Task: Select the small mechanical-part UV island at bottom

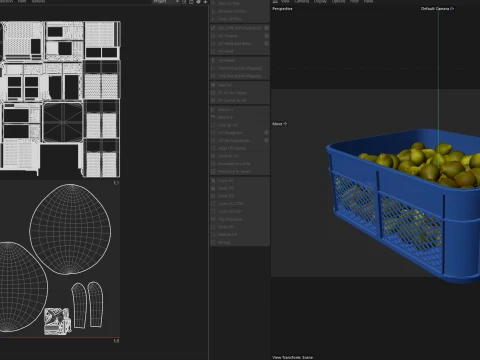Action: tap(57, 321)
